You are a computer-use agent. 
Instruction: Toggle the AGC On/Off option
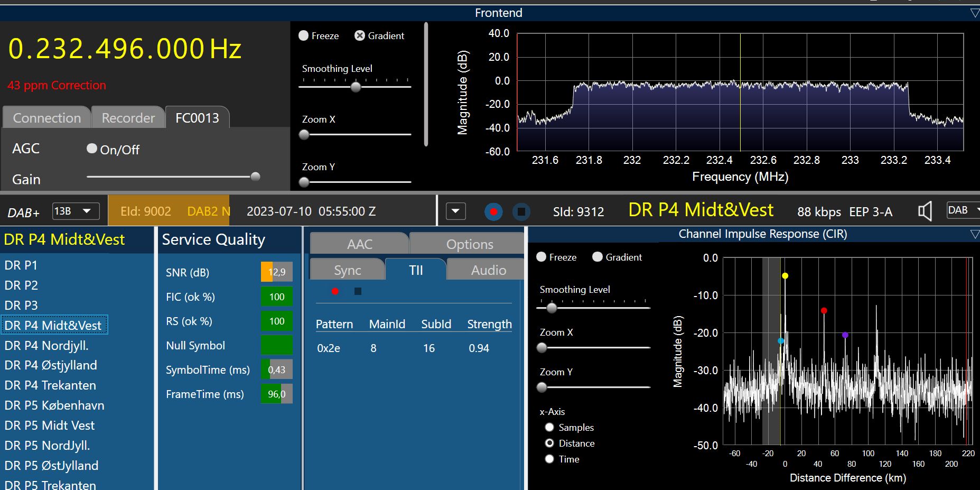pyautogui.click(x=92, y=149)
